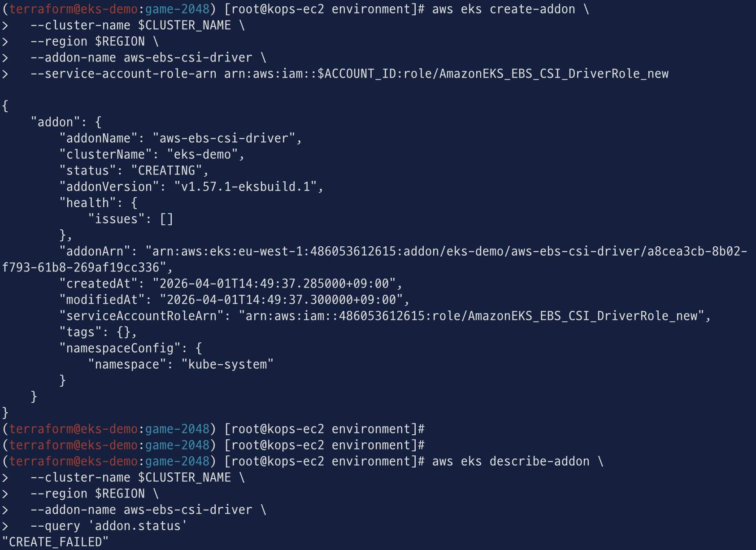This screenshot has height=550, width=756.
Task: Click the "tags": {} line
Action: [x=98, y=332]
